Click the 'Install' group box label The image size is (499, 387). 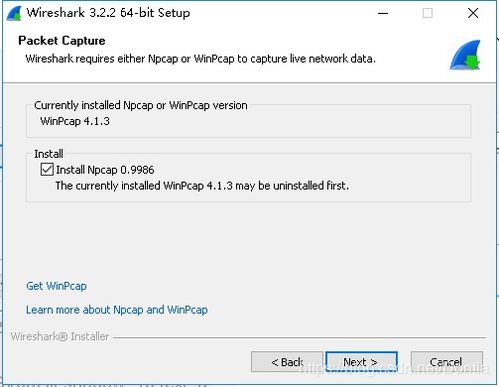click(x=48, y=154)
